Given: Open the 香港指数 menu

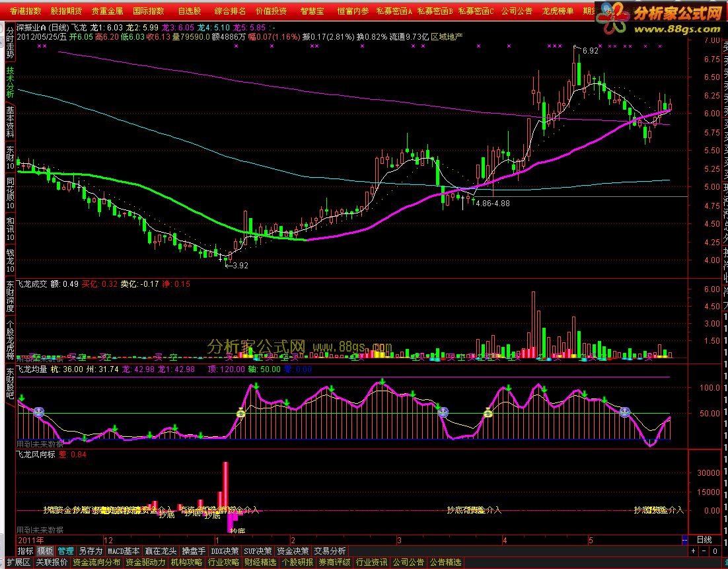Looking at the screenshot, I should pos(25,11).
